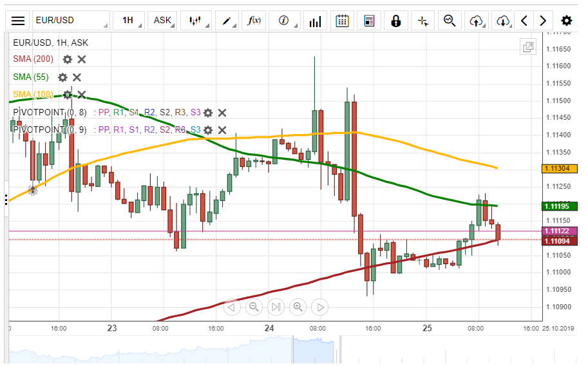588x366 pixels.
Task: Click the SMA (55) legend label
Action: (31, 77)
